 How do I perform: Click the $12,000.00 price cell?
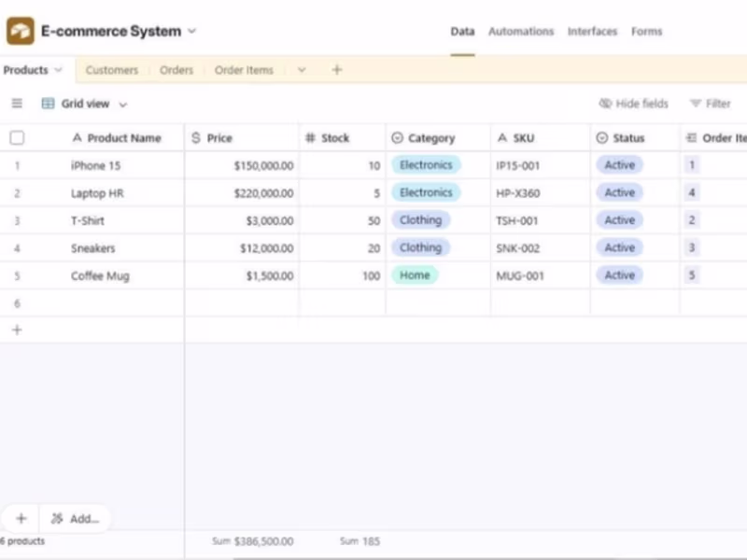(x=242, y=248)
